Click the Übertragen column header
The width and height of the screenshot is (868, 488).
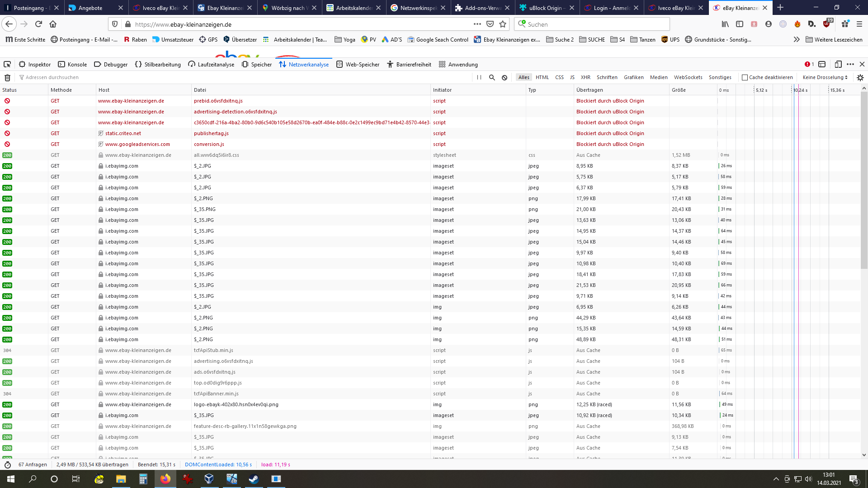point(590,90)
